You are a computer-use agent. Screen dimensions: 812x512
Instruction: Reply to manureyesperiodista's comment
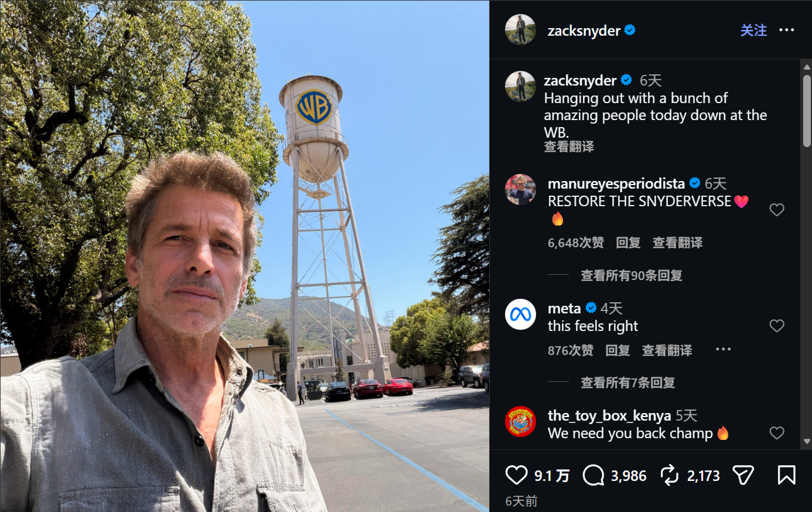click(628, 243)
